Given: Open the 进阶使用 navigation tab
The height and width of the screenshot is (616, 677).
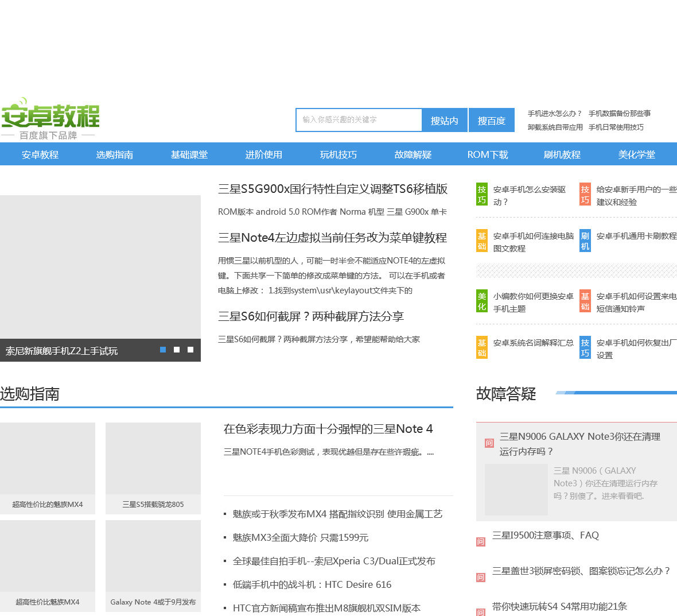Looking at the screenshot, I should pos(264,154).
